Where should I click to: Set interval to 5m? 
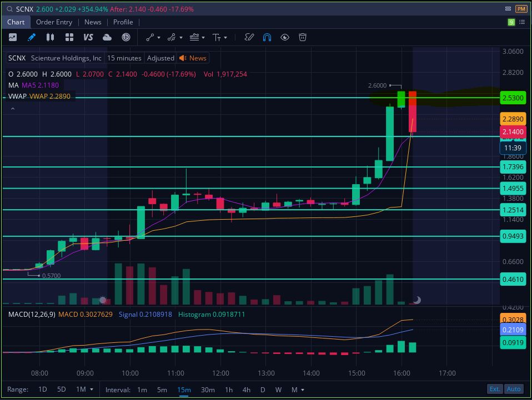coord(162,390)
